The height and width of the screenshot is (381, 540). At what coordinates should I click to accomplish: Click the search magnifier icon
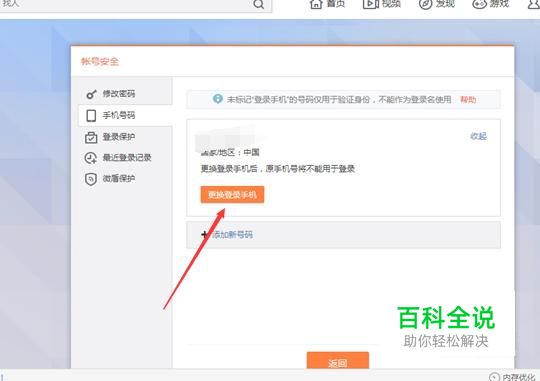[258, 4]
